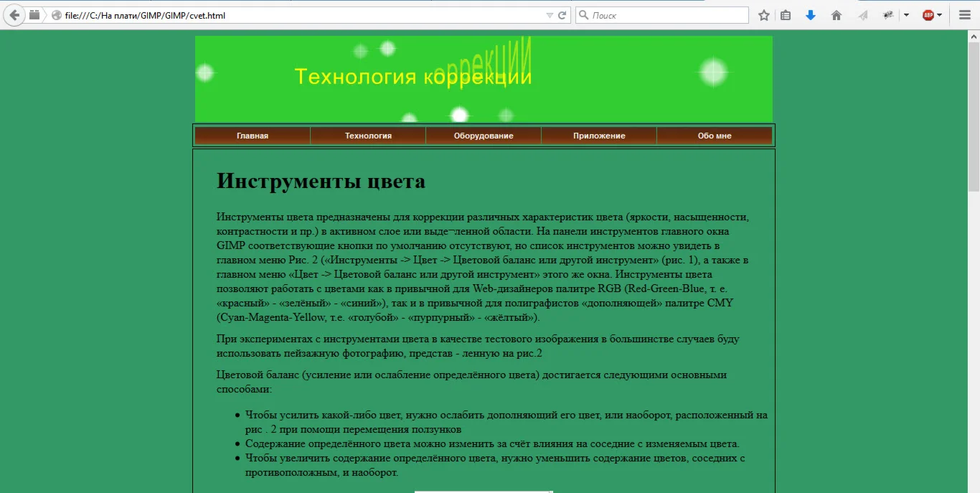Go back using the browser back arrow
Viewport: 980px width, 493px height.
pos(14,15)
